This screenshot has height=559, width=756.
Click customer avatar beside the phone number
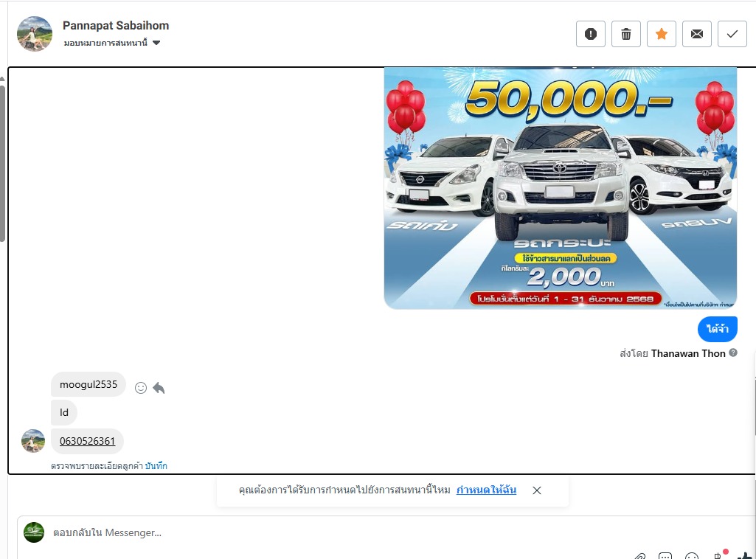pyautogui.click(x=33, y=441)
